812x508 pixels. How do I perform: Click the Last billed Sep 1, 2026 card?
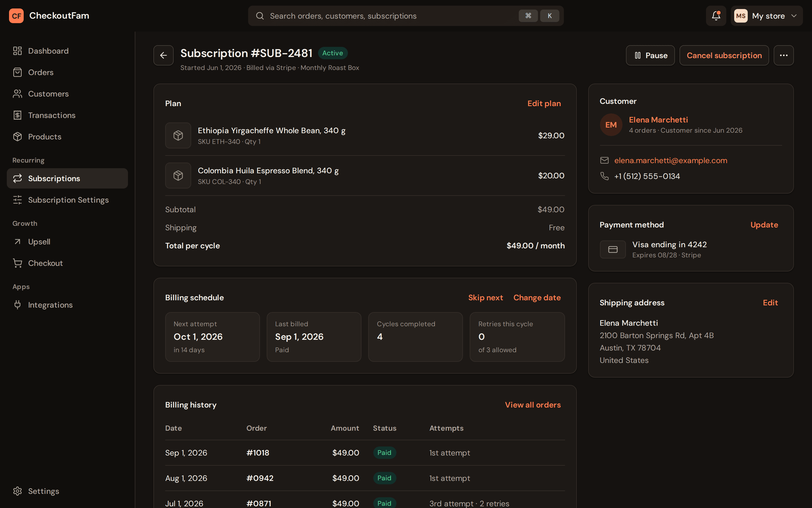(314, 337)
